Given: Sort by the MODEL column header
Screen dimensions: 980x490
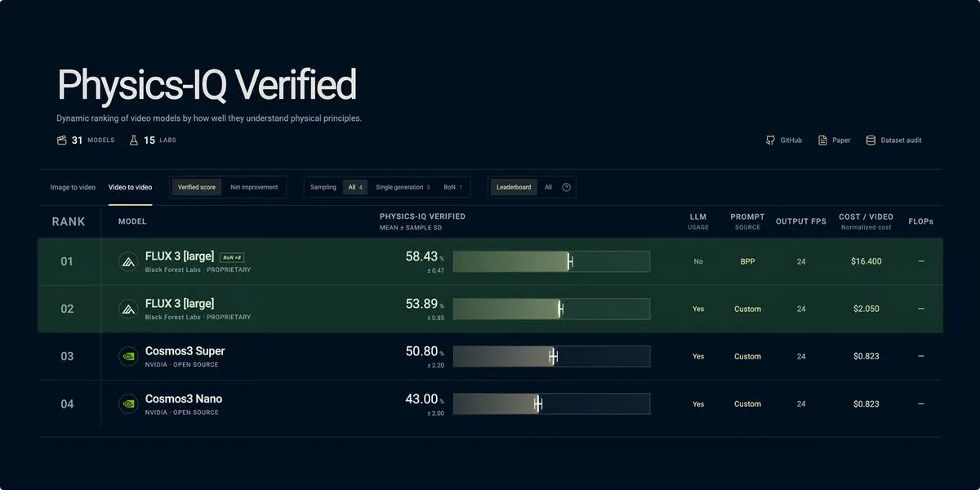Looking at the screenshot, I should [132, 221].
